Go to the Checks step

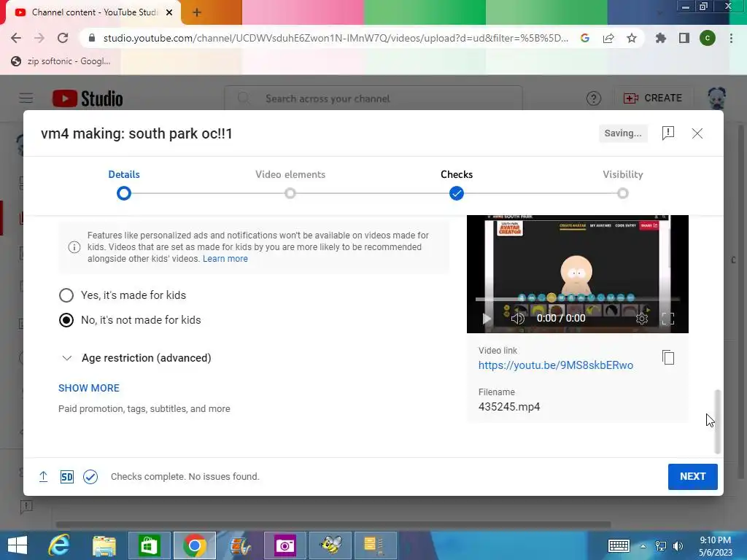coord(457,184)
